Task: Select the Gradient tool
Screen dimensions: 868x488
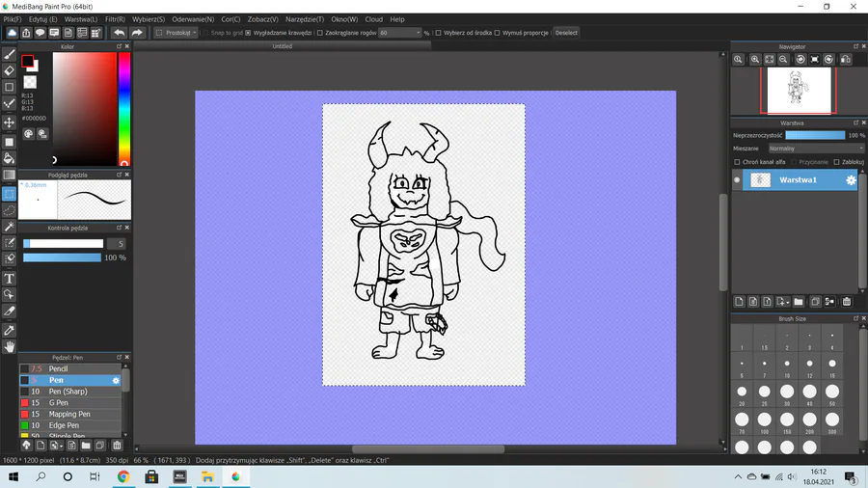Action: point(9,175)
